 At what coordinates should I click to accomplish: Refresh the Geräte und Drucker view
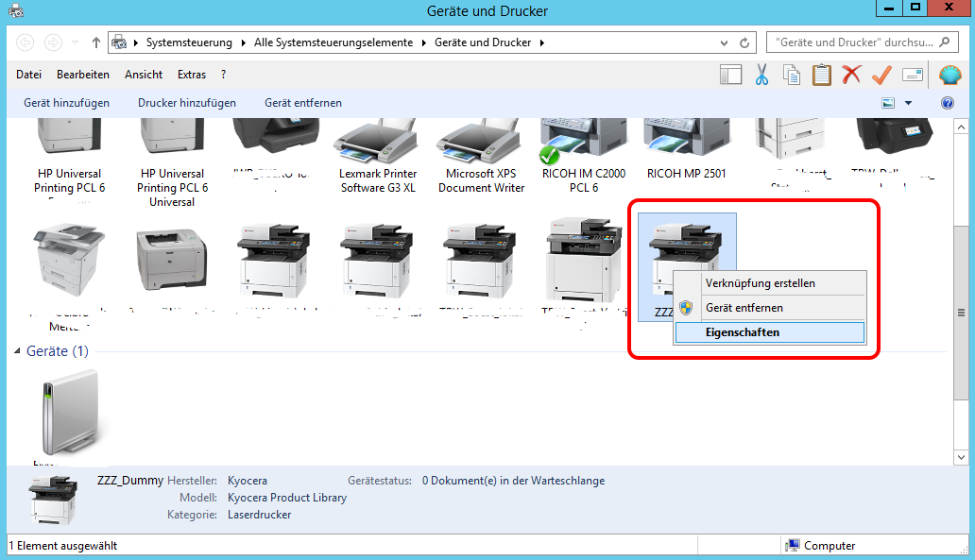(744, 42)
